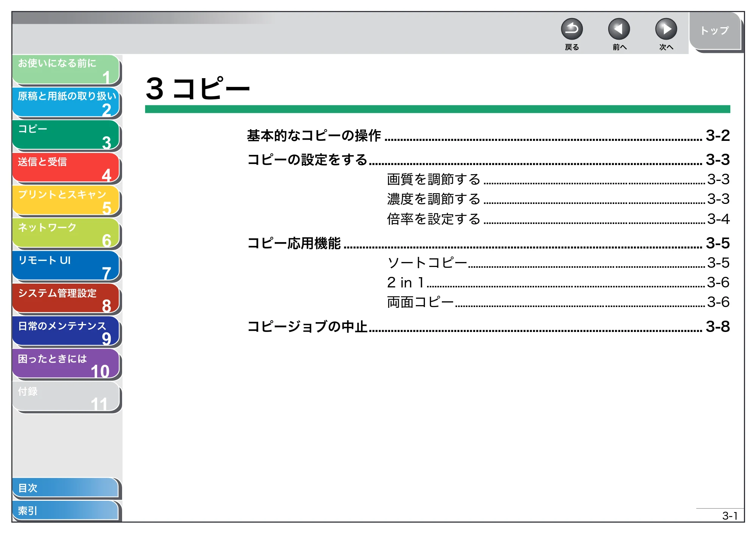Open the 濃度を調節する entry

[x=558, y=199]
